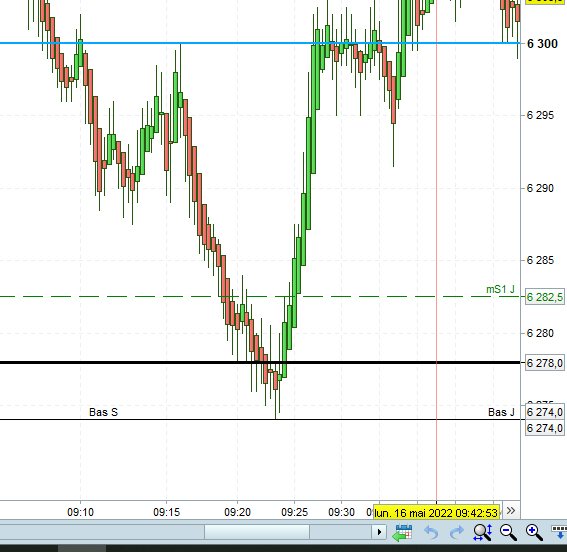Image resolution: width=567 pixels, height=552 pixels.
Task: Click the undo arrow icon
Action: (x=431, y=532)
